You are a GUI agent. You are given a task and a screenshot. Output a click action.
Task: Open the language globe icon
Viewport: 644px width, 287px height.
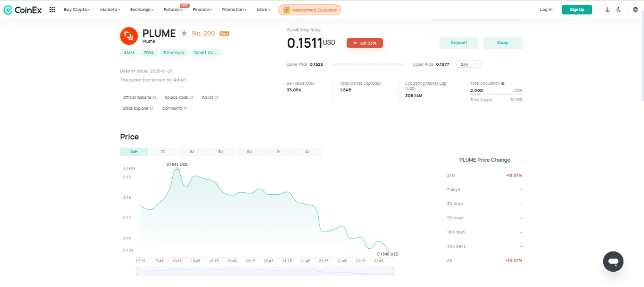[635, 10]
